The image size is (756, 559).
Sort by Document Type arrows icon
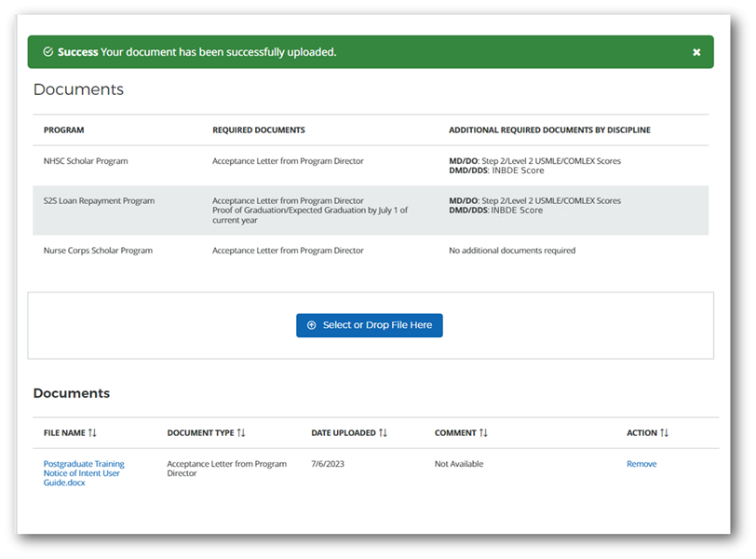(241, 433)
